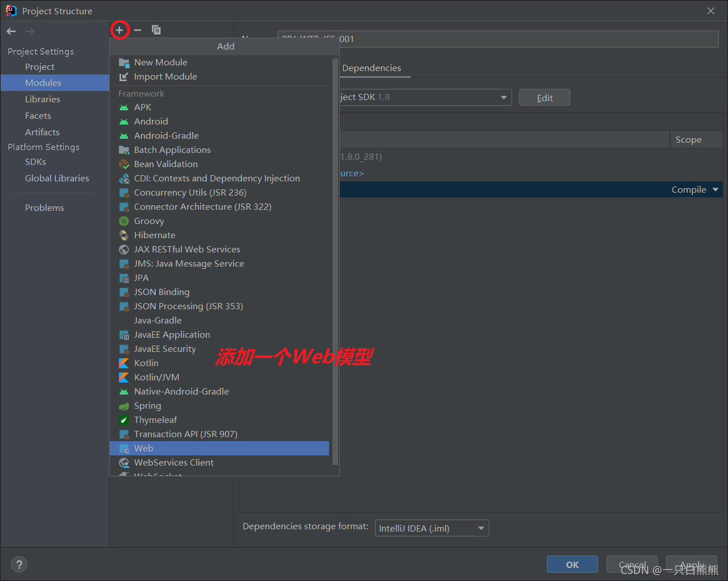Open help with the question mark icon
This screenshot has width=728, height=581.
19,565
